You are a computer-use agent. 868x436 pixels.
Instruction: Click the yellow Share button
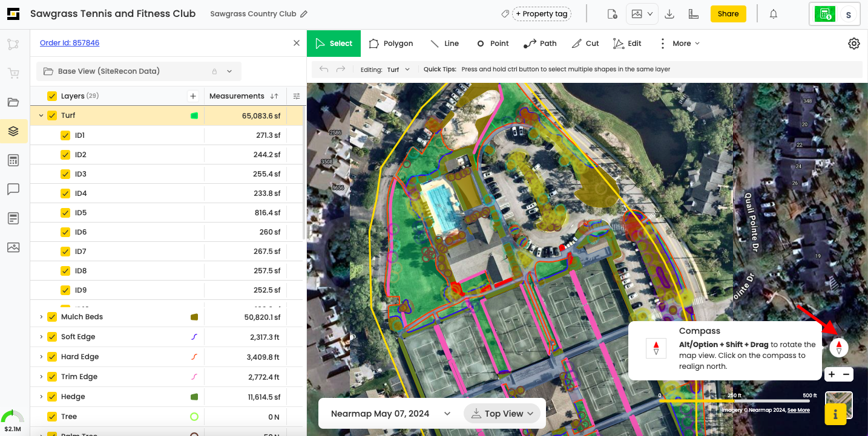pos(728,14)
